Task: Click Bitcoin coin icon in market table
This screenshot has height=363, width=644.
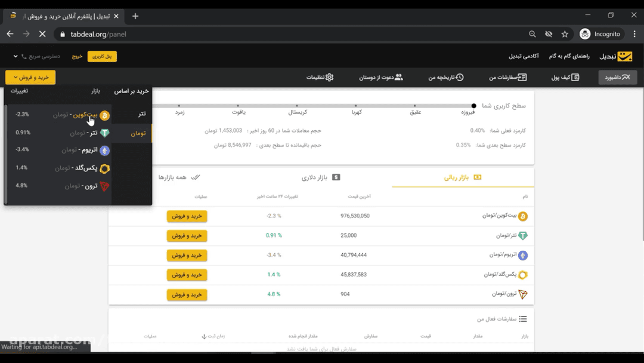Action: 522,216
